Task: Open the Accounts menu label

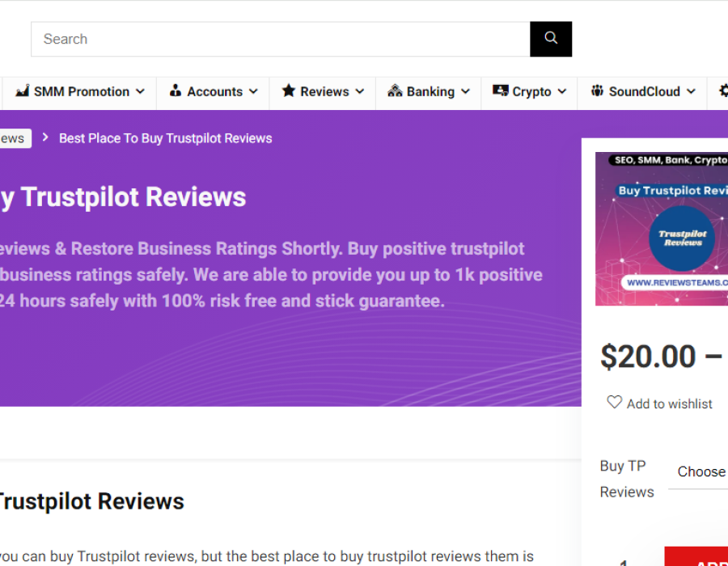Action: pyautogui.click(x=214, y=92)
